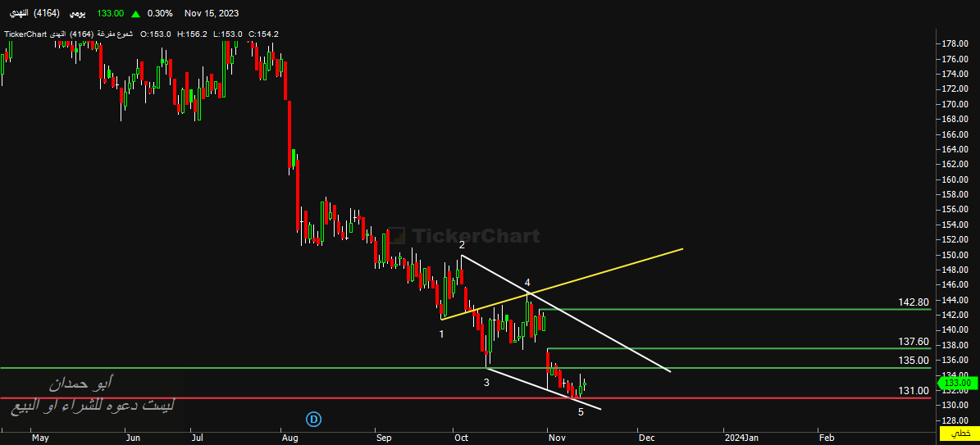Click the 2024Jan label on the time axis
The image size is (980, 445).
pyautogui.click(x=741, y=438)
